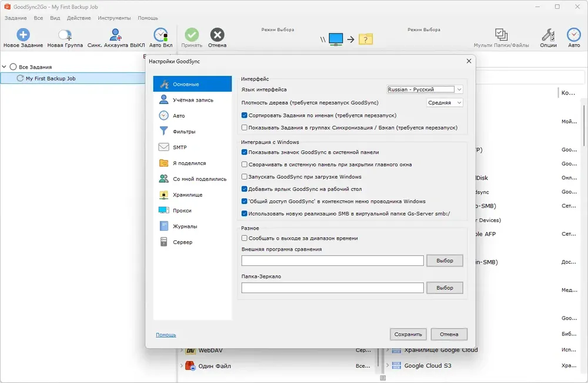
Task: Click Google Cloud S3 row text
Action: pyautogui.click(x=427, y=365)
